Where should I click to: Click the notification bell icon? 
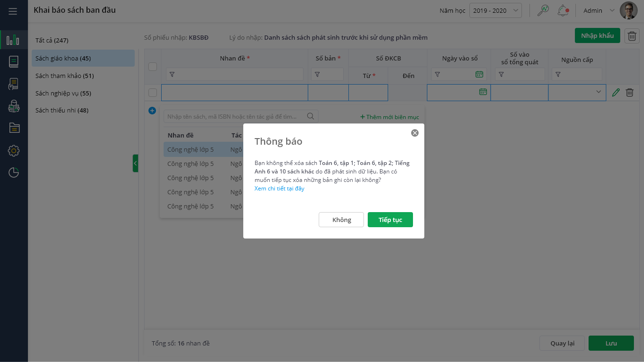[x=563, y=10]
